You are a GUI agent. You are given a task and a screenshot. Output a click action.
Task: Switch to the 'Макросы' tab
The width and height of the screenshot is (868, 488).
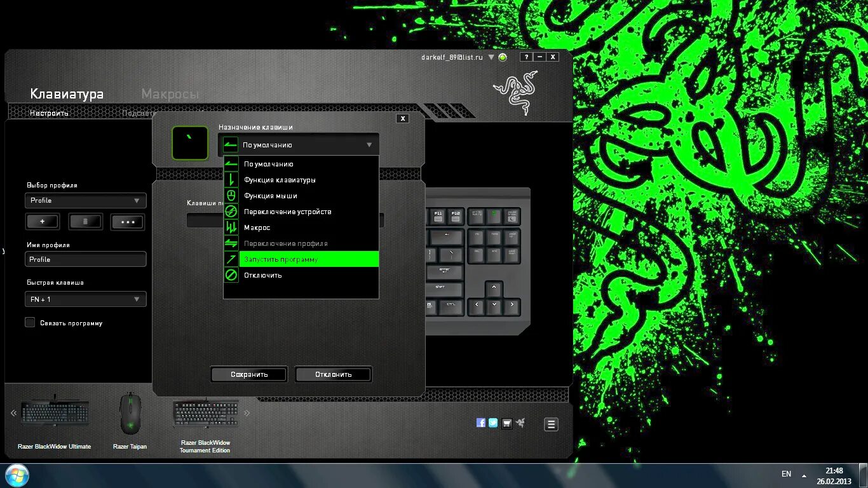[170, 94]
